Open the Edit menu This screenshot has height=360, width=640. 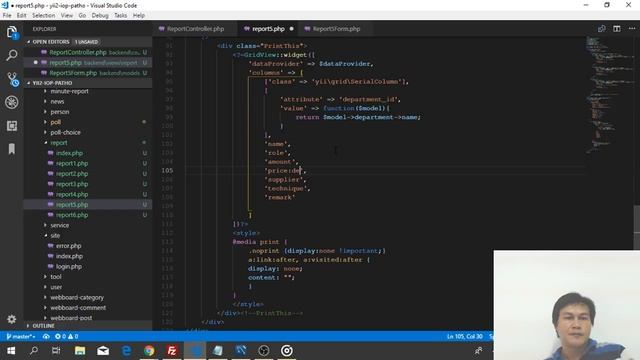click(21, 16)
